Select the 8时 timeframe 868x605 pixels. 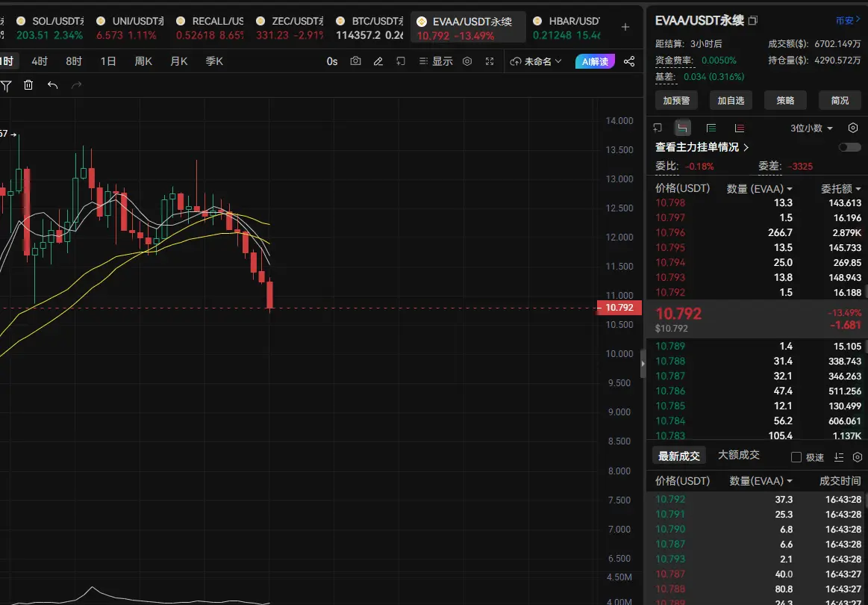click(x=74, y=61)
